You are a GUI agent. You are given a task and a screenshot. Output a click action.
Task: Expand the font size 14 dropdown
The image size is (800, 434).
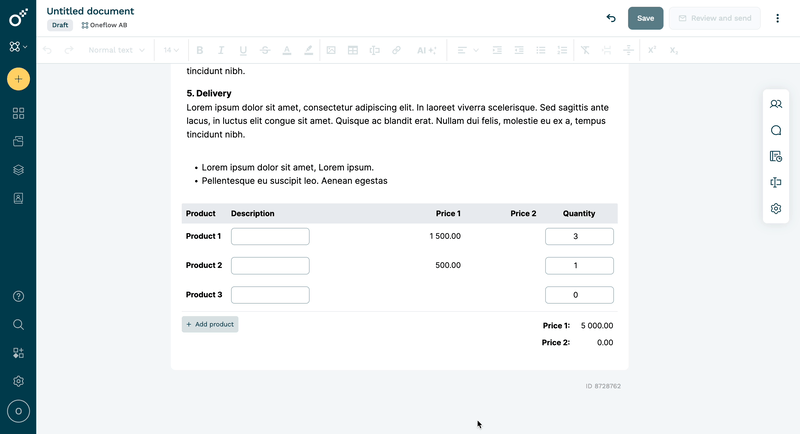tap(171, 50)
